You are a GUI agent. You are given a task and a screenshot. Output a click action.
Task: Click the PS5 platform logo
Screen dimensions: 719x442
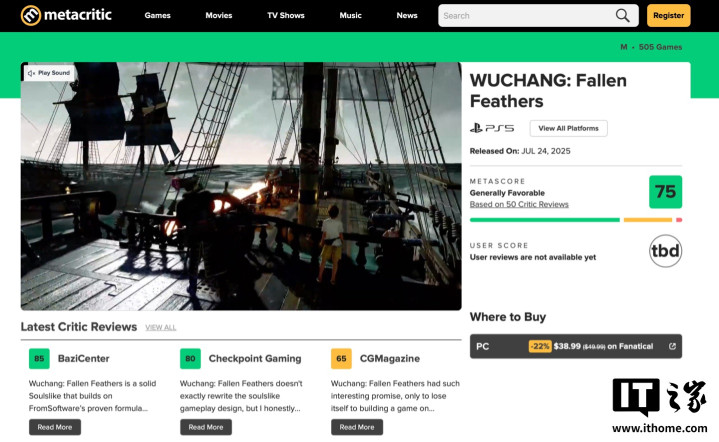tap(492, 128)
